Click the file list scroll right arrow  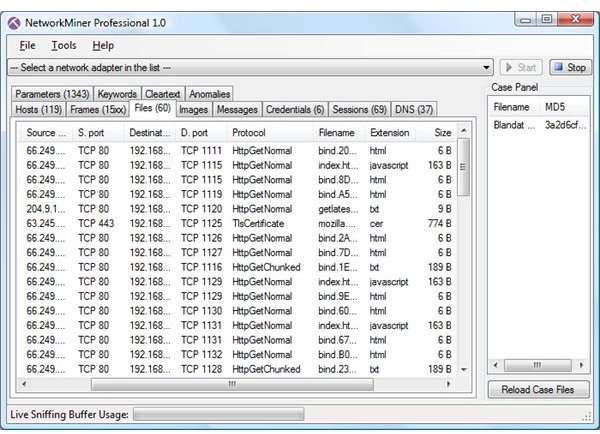pyautogui.click(x=448, y=384)
